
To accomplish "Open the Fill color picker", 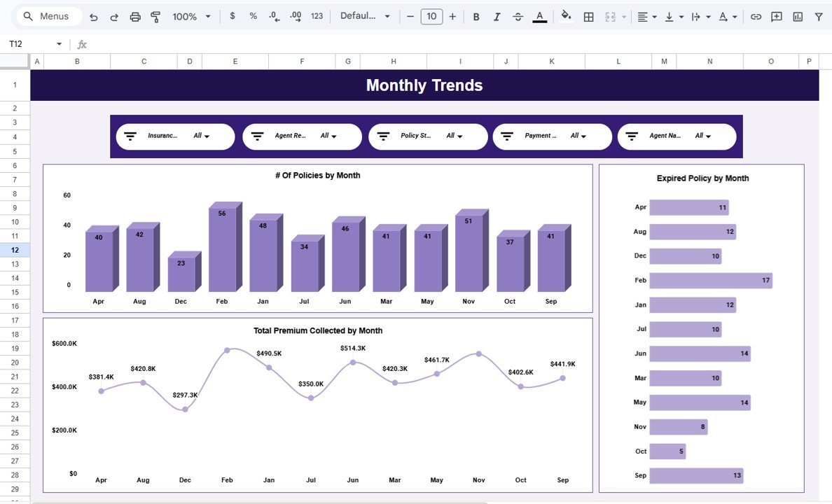I will point(565,15).
